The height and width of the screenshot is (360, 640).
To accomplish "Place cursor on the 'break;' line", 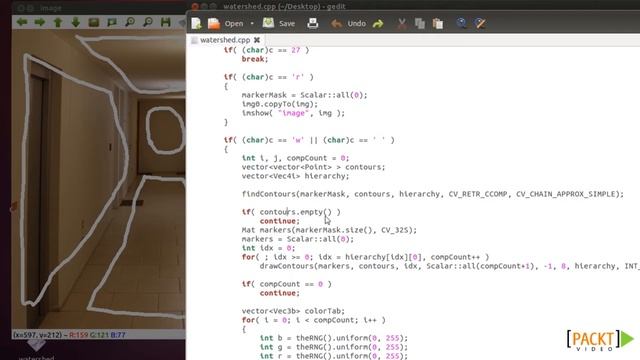I will click(x=255, y=59).
